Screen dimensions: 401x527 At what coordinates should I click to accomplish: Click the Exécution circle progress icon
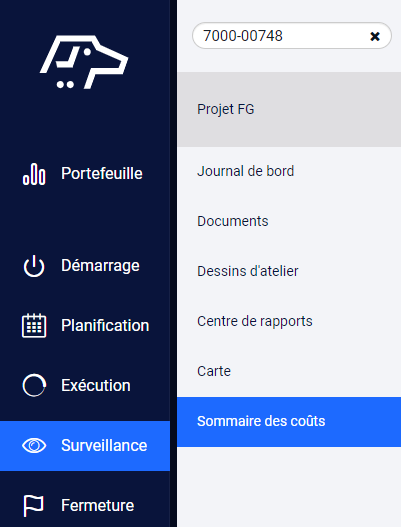(34, 385)
